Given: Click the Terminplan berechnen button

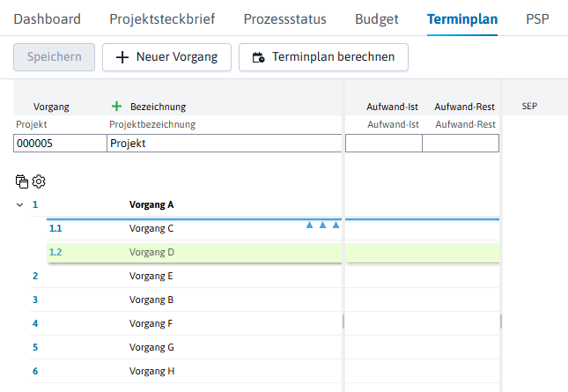Looking at the screenshot, I should pos(323,57).
